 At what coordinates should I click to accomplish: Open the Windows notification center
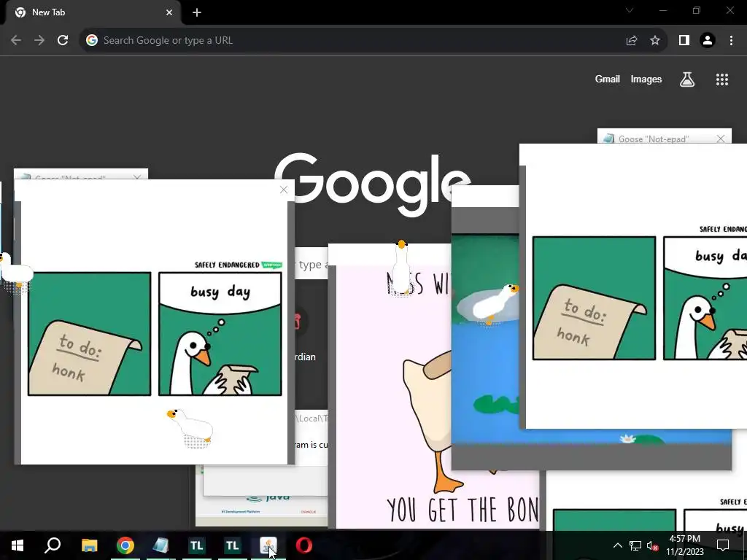(x=723, y=545)
